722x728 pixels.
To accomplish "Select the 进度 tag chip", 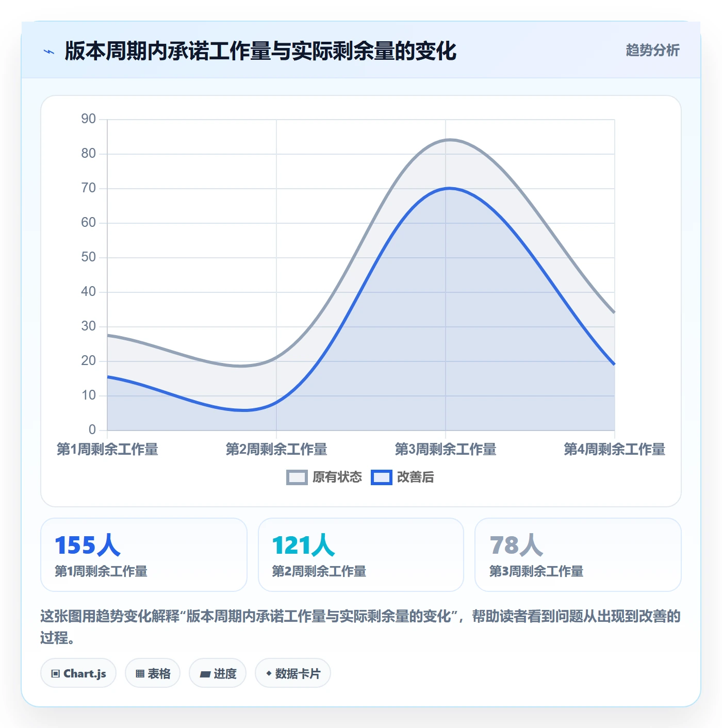I will [x=218, y=673].
